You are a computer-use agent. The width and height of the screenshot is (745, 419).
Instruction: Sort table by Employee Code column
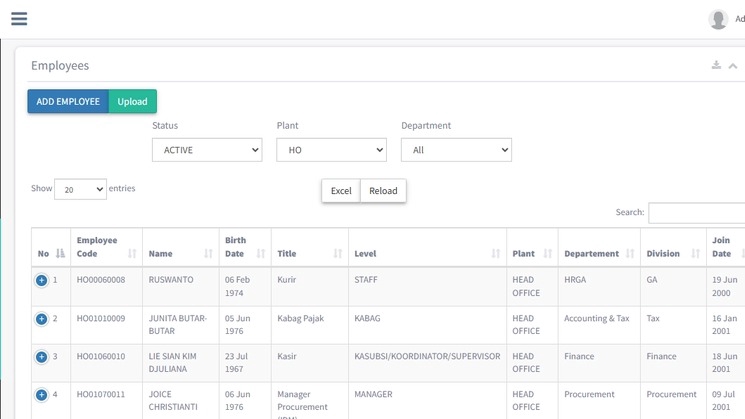105,247
